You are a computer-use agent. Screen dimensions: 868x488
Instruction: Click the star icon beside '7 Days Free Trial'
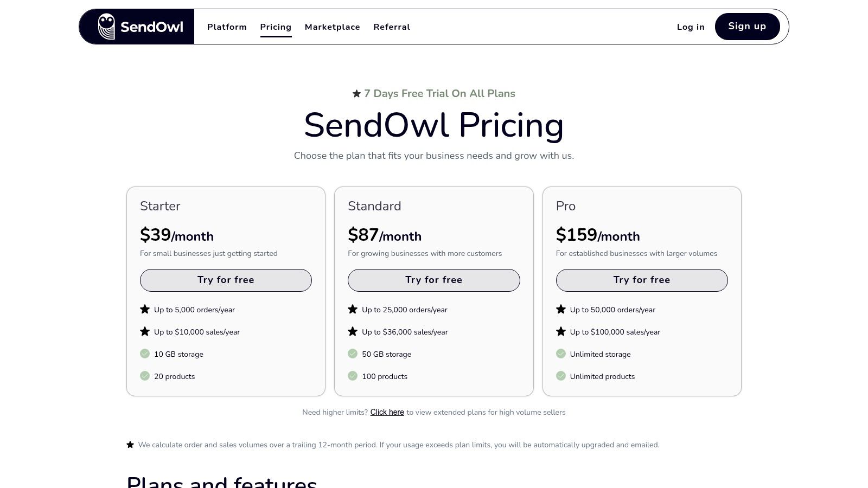tap(356, 93)
